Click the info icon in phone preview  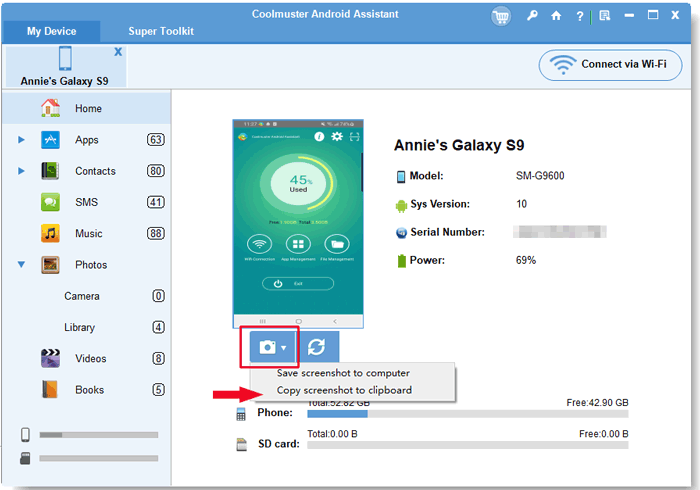click(x=319, y=137)
